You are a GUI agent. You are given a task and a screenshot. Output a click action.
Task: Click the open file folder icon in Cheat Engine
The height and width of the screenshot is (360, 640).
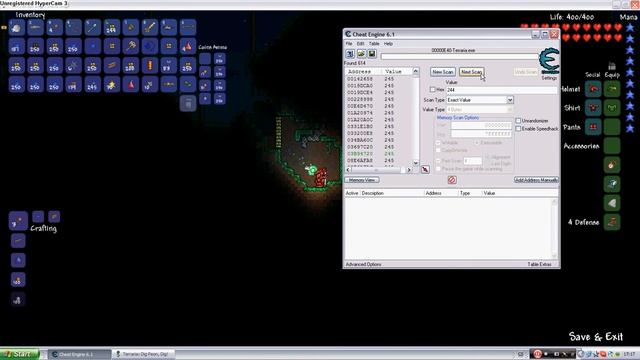(x=361, y=54)
